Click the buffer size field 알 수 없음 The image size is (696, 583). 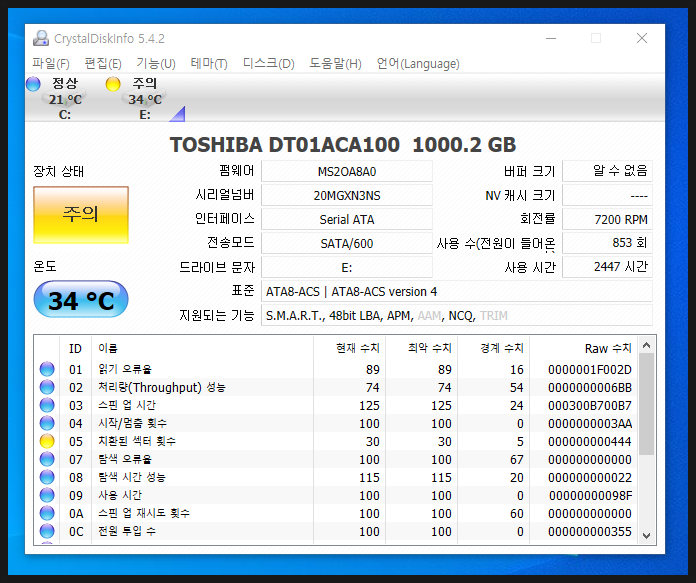(x=607, y=171)
